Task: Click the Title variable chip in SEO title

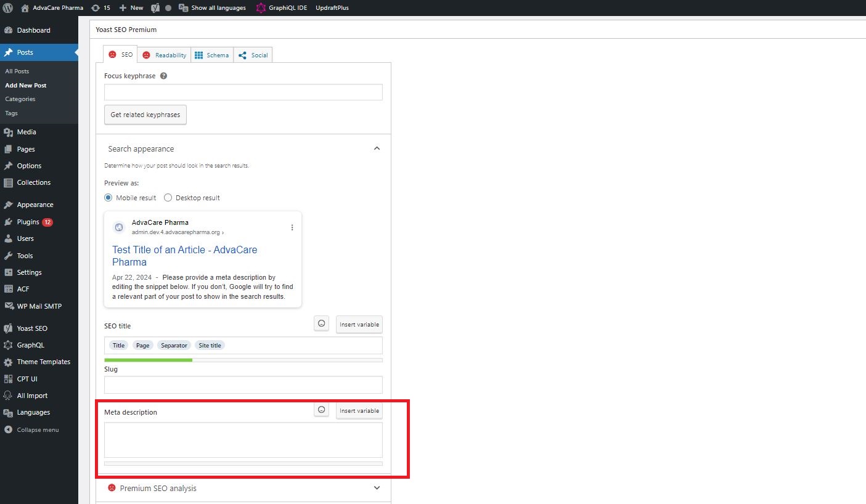Action: tap(118, 345)
